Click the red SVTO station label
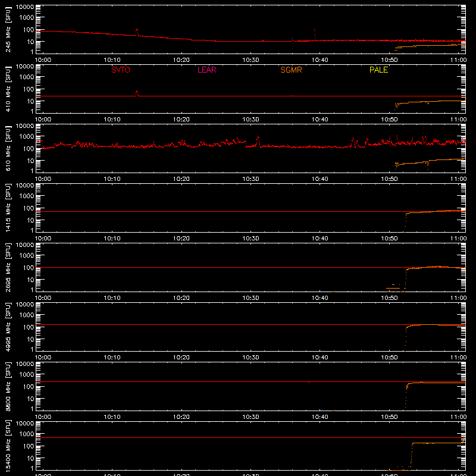The image size is (476, 476). point(121,70)
